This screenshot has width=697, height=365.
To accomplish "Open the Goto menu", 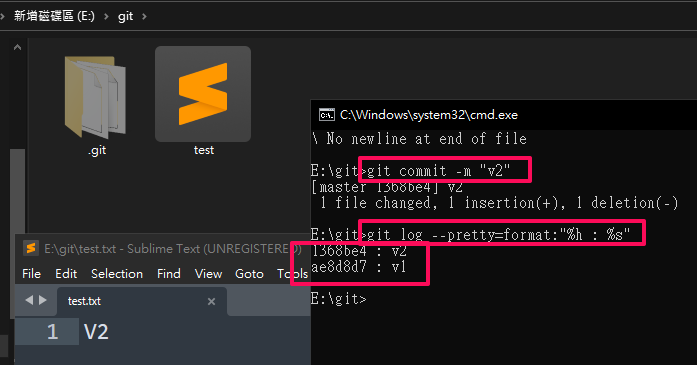I will (249, 273).
